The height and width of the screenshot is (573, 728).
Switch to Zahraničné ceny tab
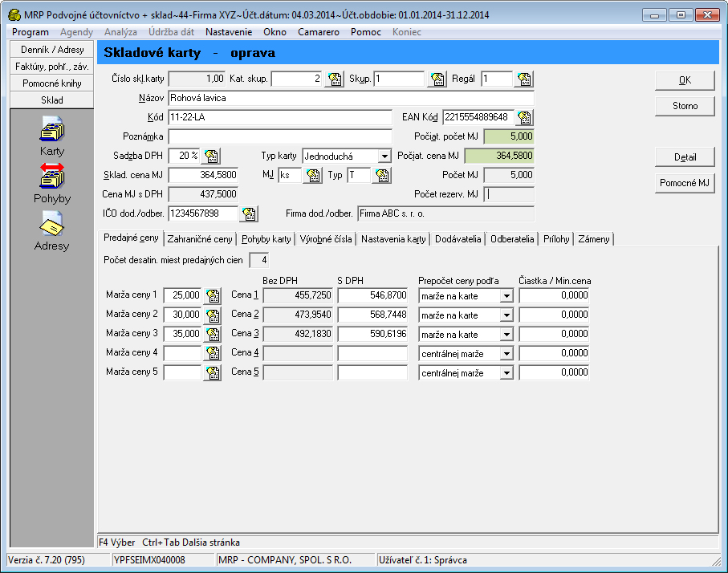[200, 239]
